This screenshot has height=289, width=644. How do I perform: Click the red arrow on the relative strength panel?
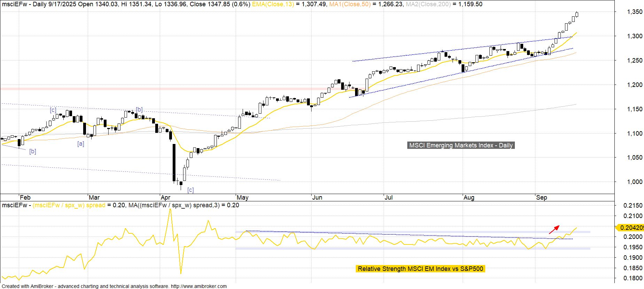point(554,230)
